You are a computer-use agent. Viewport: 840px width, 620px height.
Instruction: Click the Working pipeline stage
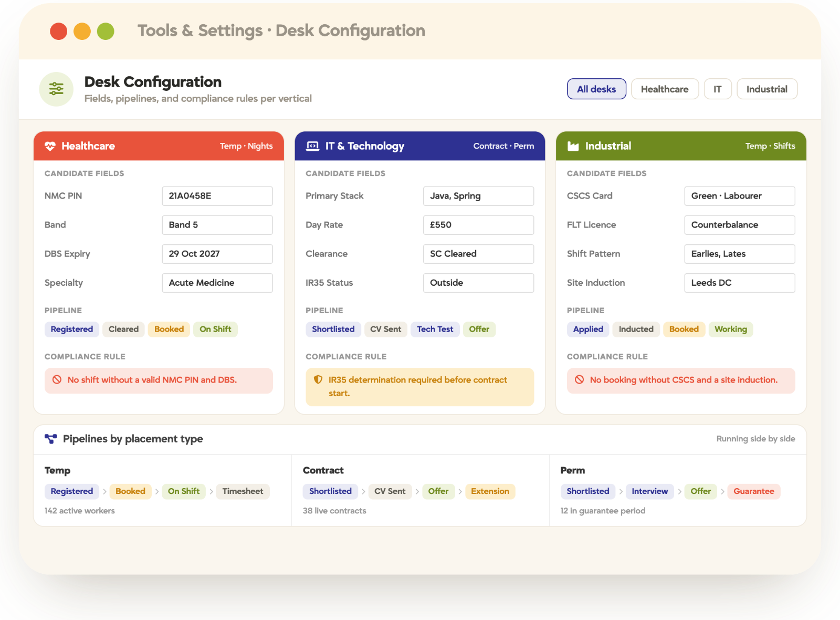[x=731, y=329]
